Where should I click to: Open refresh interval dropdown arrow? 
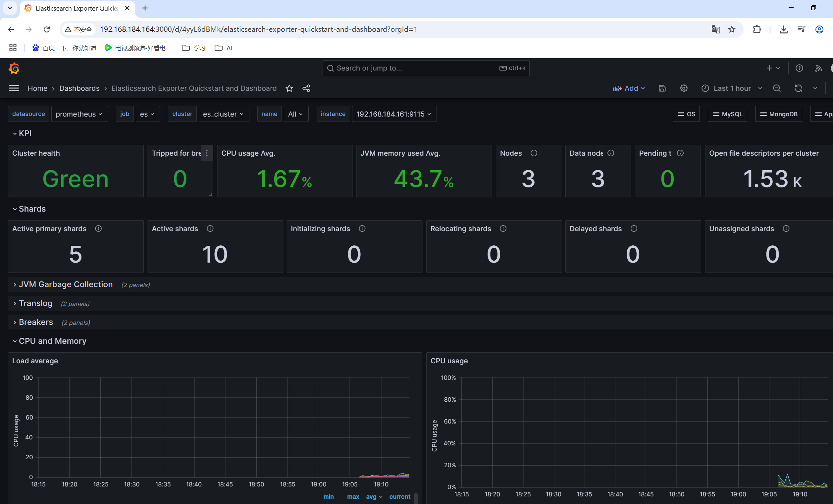click(815, 88)
